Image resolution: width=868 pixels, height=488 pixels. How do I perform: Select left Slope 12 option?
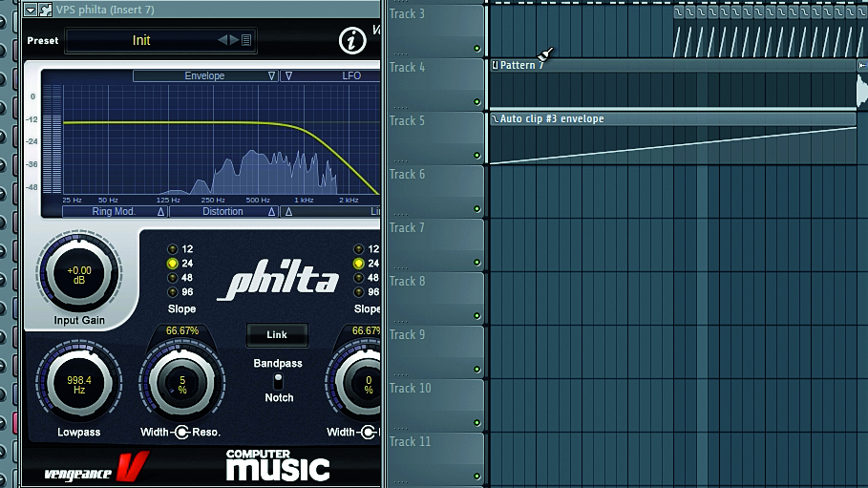pyautogui.click(x=172, y=249)
